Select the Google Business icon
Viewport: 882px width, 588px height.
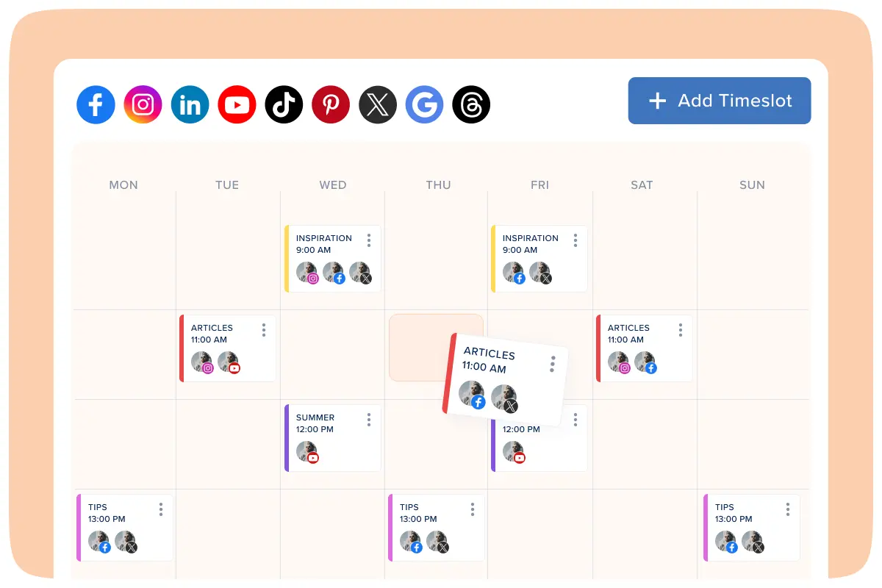tap(425, 104)
